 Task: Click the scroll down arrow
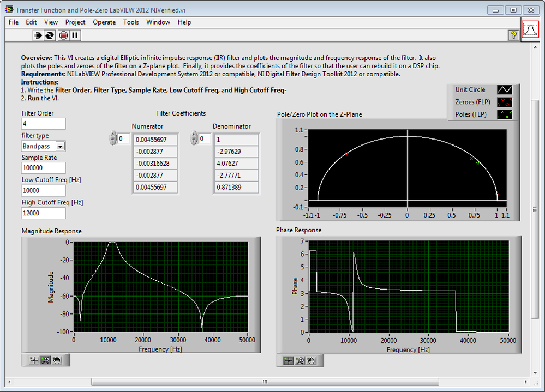point(535,373)
